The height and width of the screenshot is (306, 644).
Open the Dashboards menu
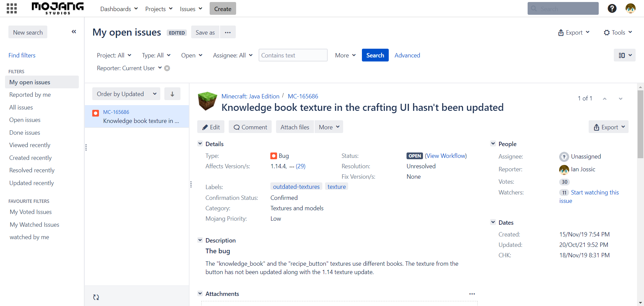(x=119, y=9)
